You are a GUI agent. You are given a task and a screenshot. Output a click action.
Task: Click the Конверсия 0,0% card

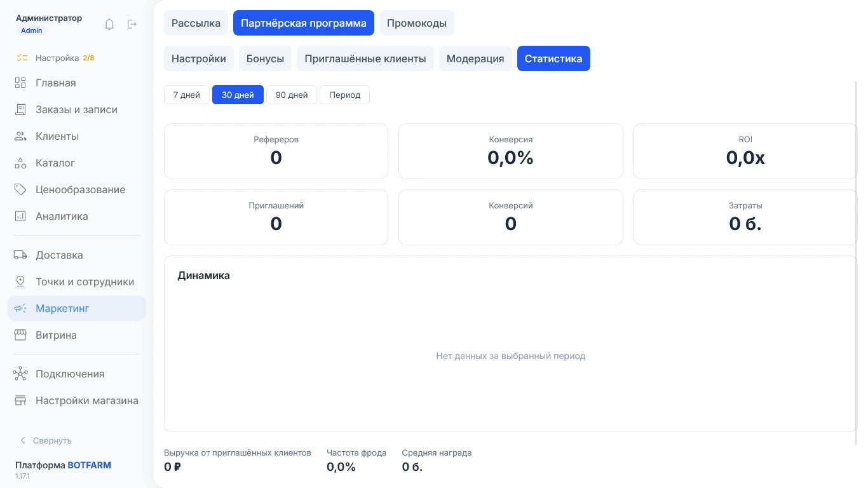click(511, 151)
